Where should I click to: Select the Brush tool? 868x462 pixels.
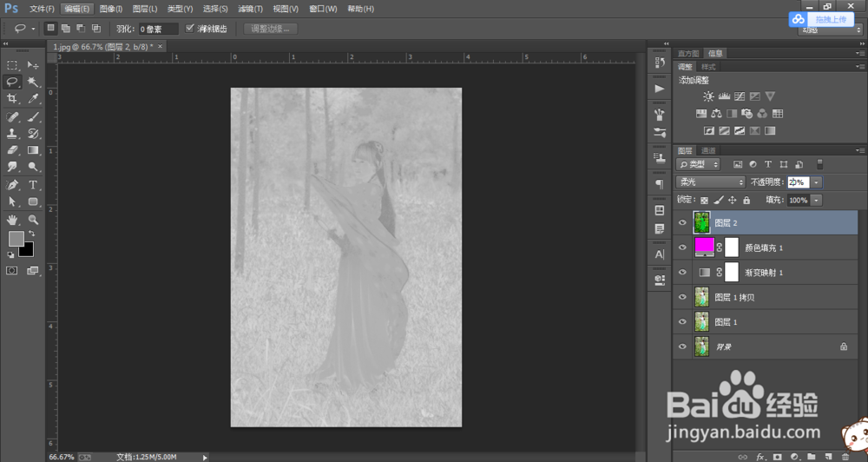33,117
